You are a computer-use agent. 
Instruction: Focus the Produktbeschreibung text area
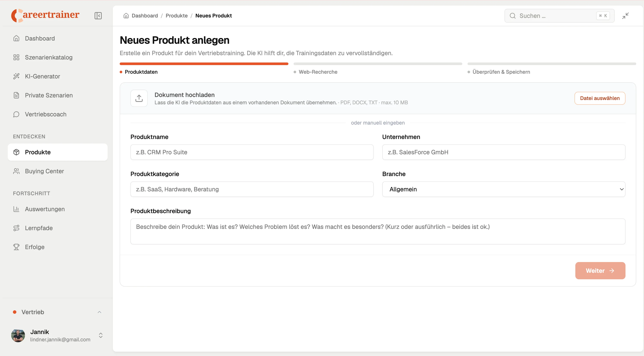[378, 231]
